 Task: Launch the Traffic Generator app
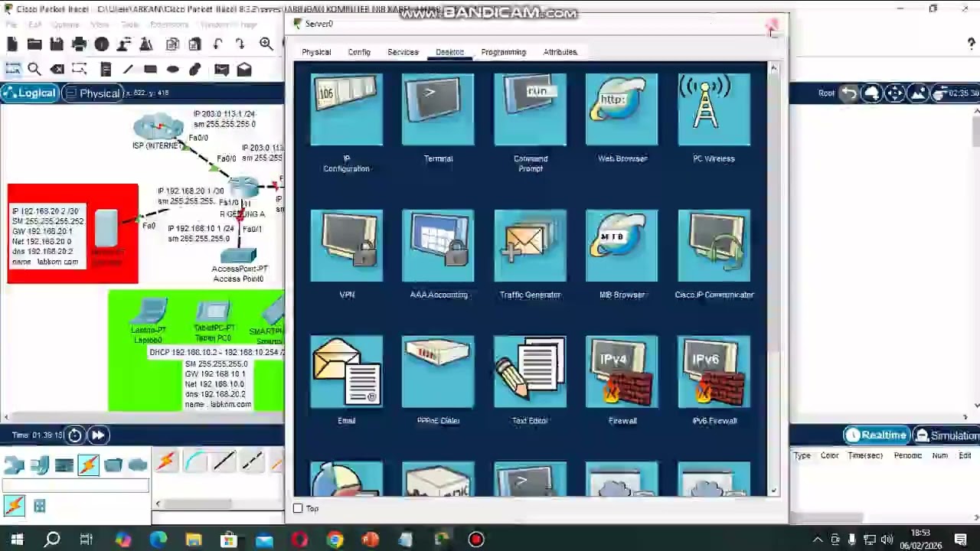(530, 245)
